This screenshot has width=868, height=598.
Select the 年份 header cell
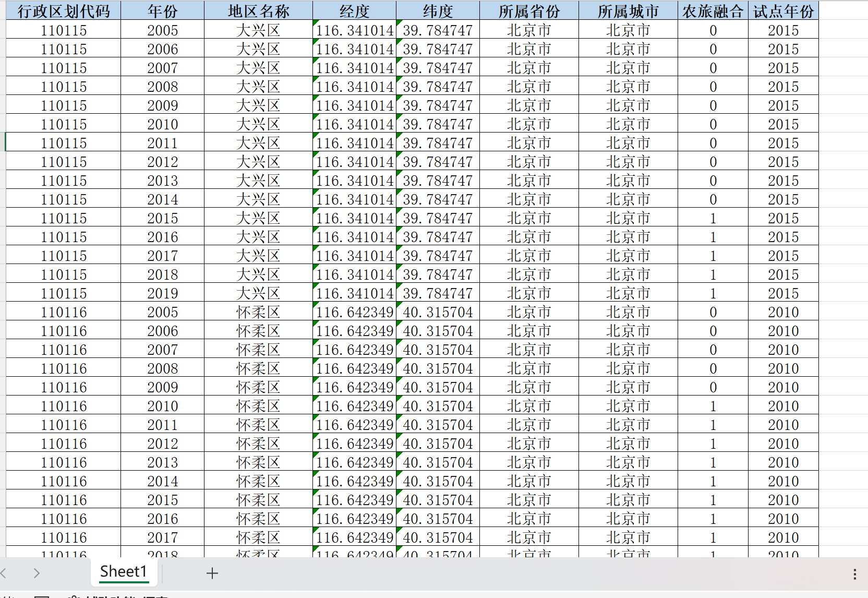click(163, 11)
